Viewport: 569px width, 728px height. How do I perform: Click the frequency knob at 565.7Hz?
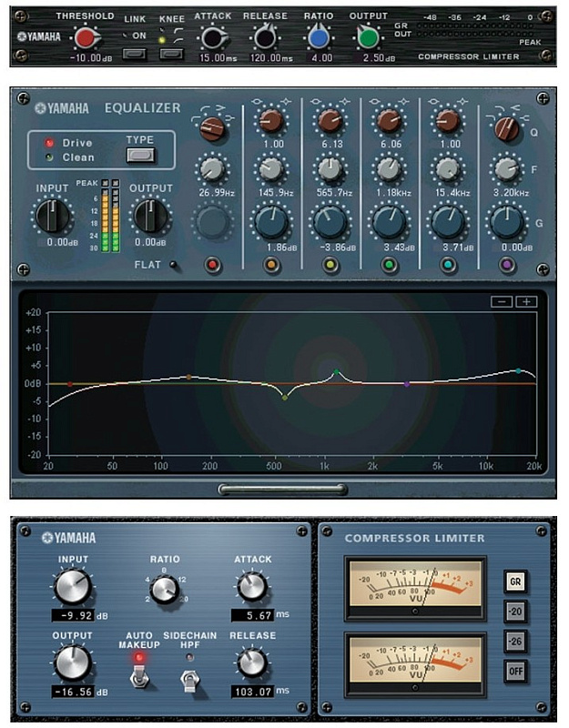[x=330, y=169]
